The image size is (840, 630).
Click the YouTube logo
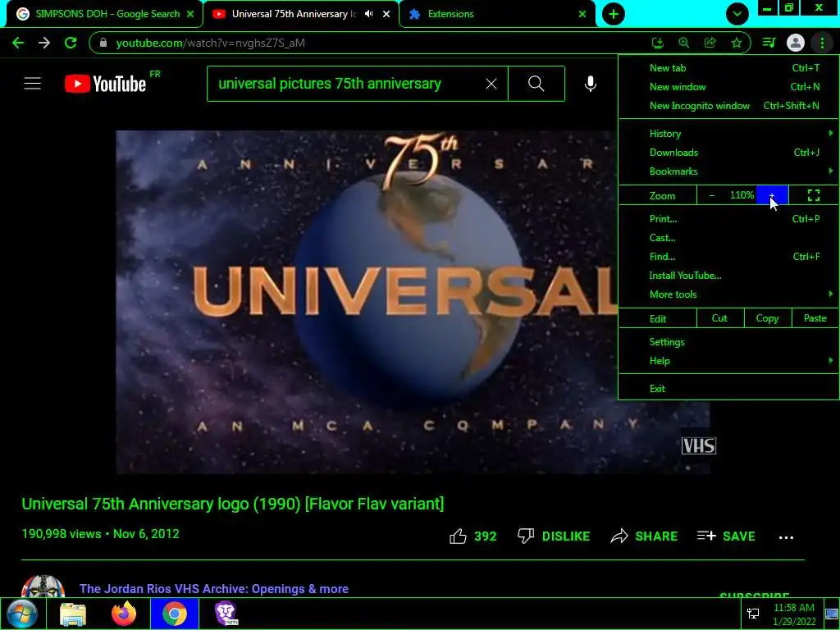coord(106,84)
